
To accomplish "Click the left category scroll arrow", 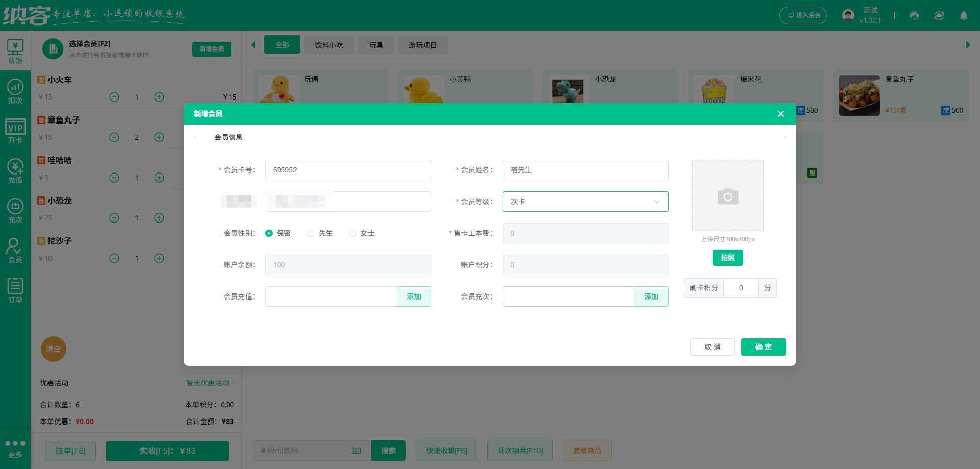I will pos(254,45).
